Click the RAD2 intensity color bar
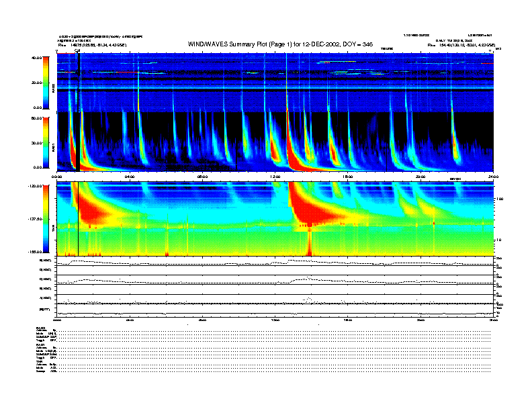Image resolution: width=532 pixels, height=411 pixels. 46,83
